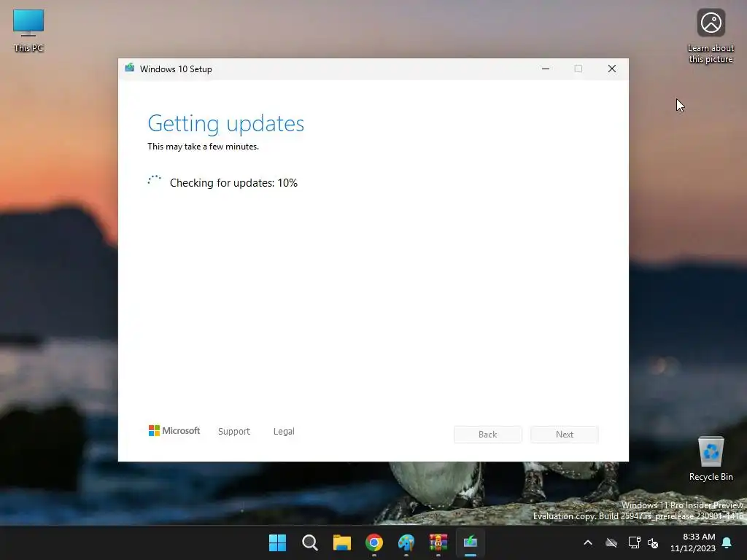Click the Back button
Viewport: 747px width, 560px height.
coord(488,435)
